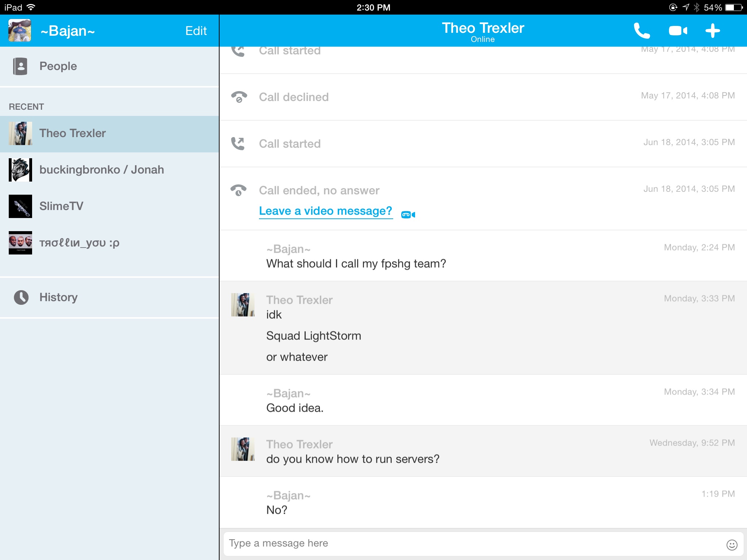
Task: Open the emoticon picker smiley icon
Action: tap(732, 545)
